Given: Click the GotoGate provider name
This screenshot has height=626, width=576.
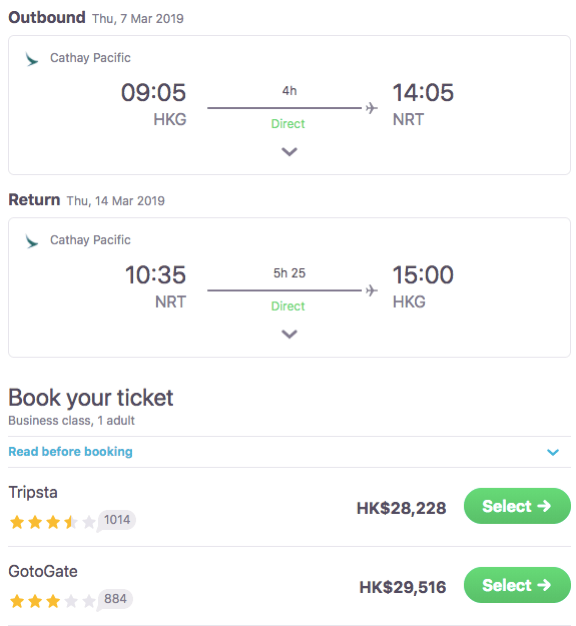Looking at the screenshot, I should pyautogui.click(x=43, y=571).
